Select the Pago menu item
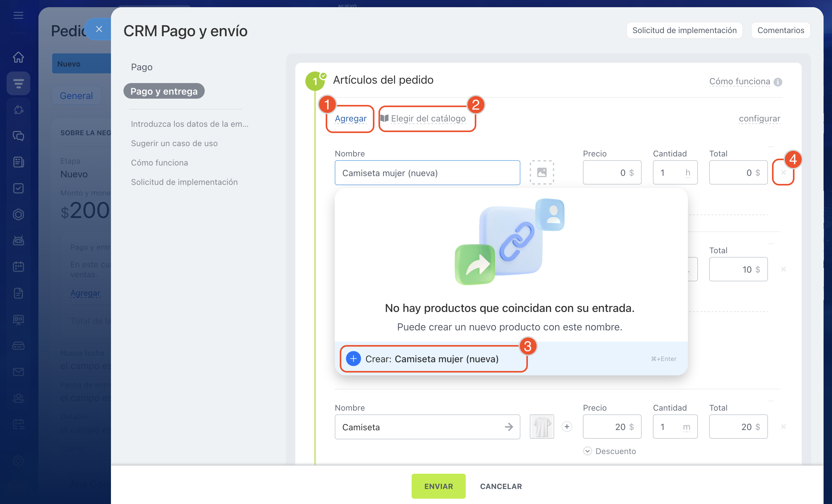This screenshot has width=832, height=504. 142,67
